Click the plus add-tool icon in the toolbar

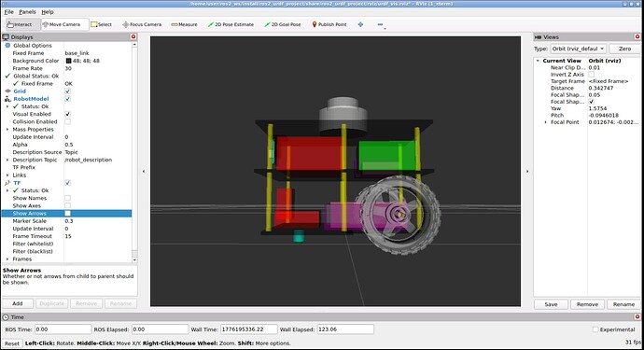click(x=360, y=24)
